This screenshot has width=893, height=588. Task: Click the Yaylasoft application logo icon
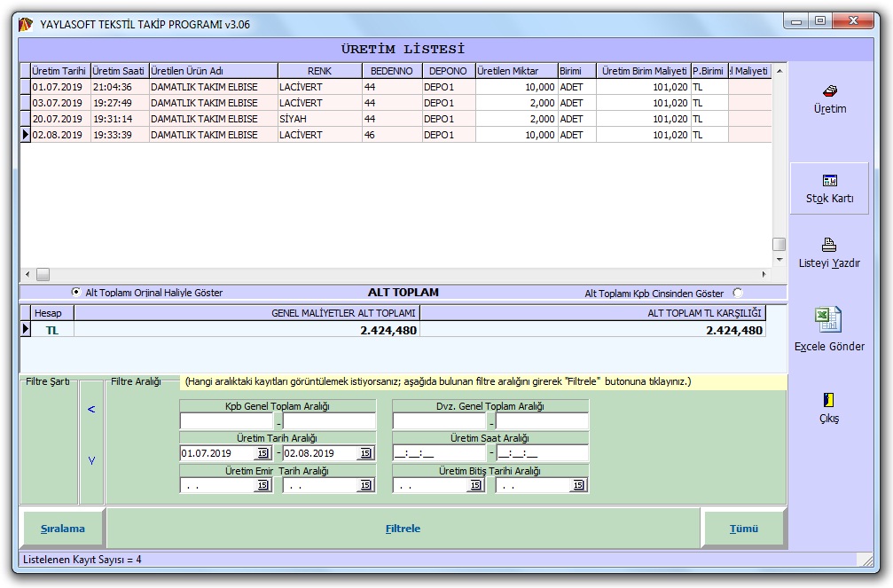pyautogui.click(x=27, y=25)
